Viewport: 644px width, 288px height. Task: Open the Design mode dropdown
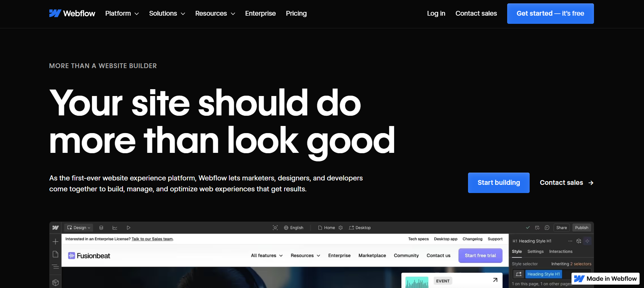(x=79, y=228)
